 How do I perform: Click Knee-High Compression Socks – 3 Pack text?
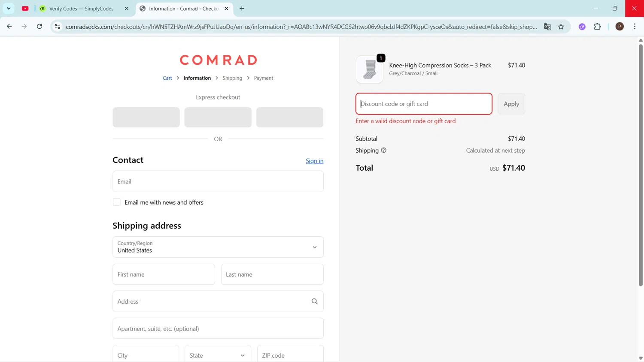click(x=440, y=65)
